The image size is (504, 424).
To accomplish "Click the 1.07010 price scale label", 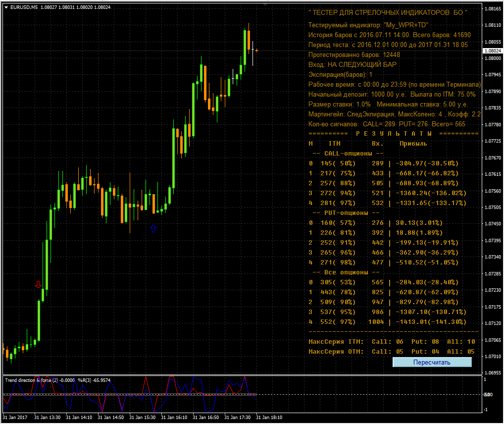I will pyautogui.click(x=493, y=357).
